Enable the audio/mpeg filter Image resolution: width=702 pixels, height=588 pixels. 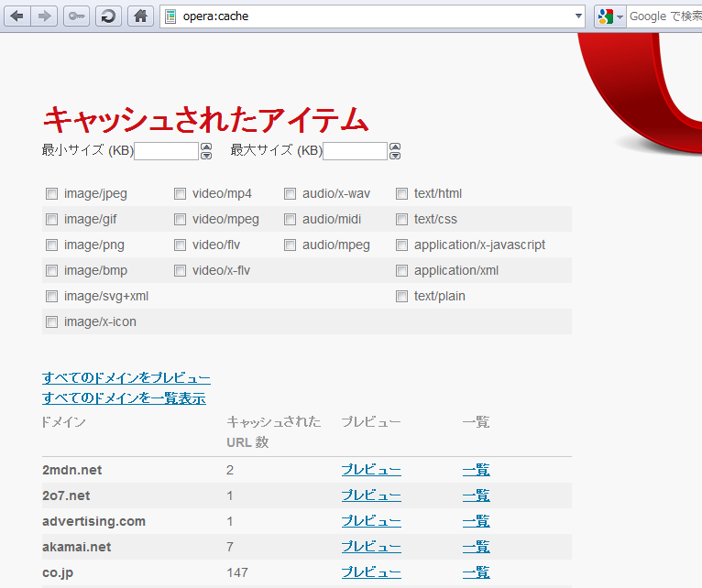pyautogui.click(x=291, y=245)
